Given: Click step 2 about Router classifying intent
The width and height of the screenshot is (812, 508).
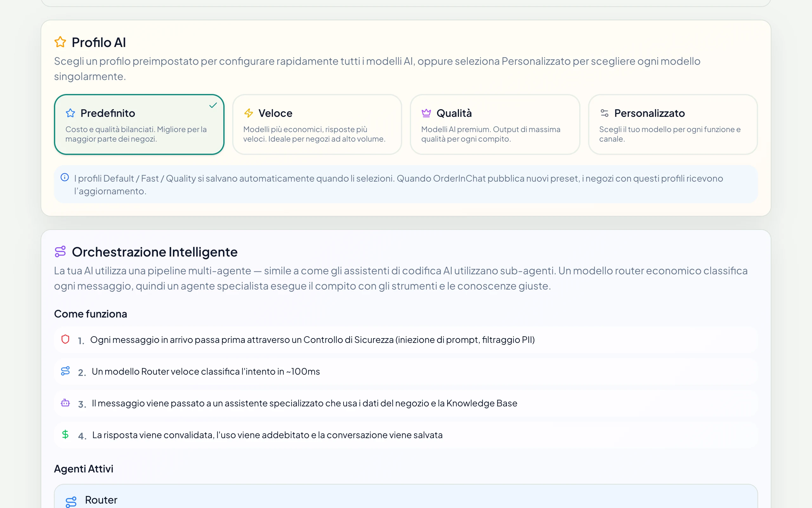Looking at the screenshot, I should click(x=406, y=371).
